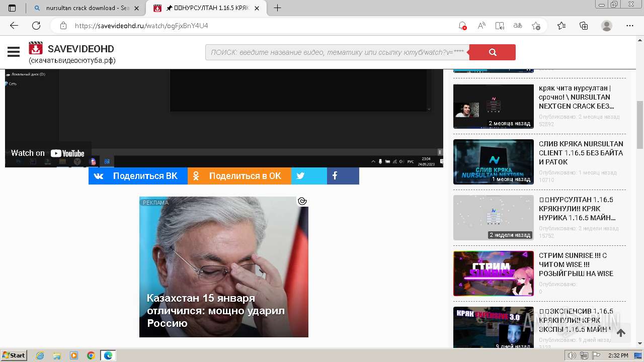Open the Watch on YouTube link
Image resolution: width=644 pixels, height=362 pixels.
point(48,153)
